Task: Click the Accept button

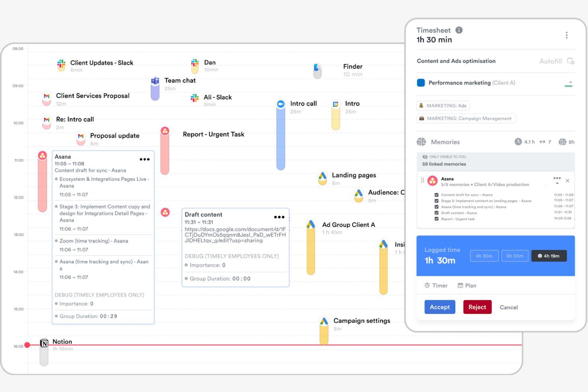Action: 439,307
